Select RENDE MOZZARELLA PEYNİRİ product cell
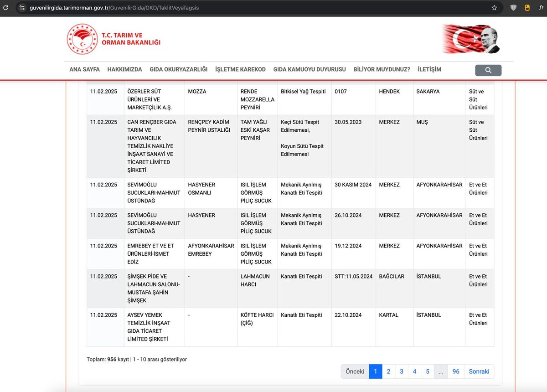 258,100
